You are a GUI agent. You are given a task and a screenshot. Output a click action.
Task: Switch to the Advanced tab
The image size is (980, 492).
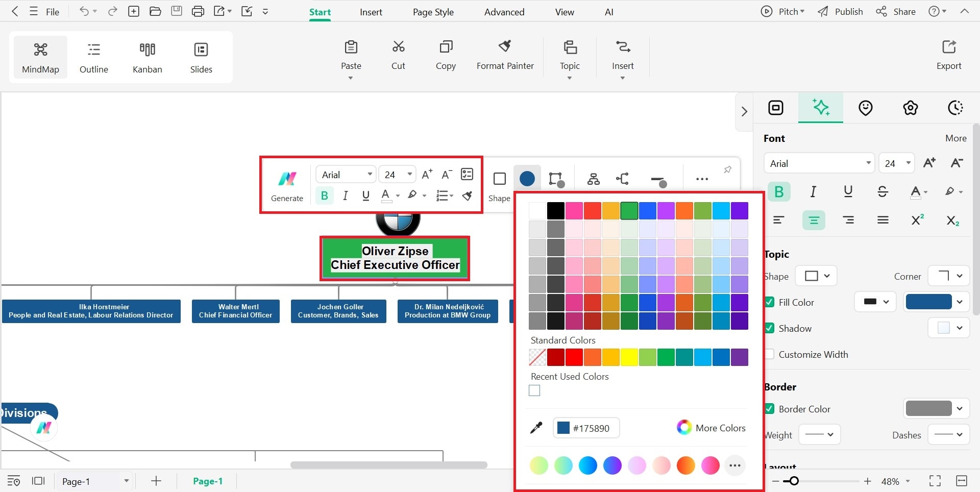(504, 12)
